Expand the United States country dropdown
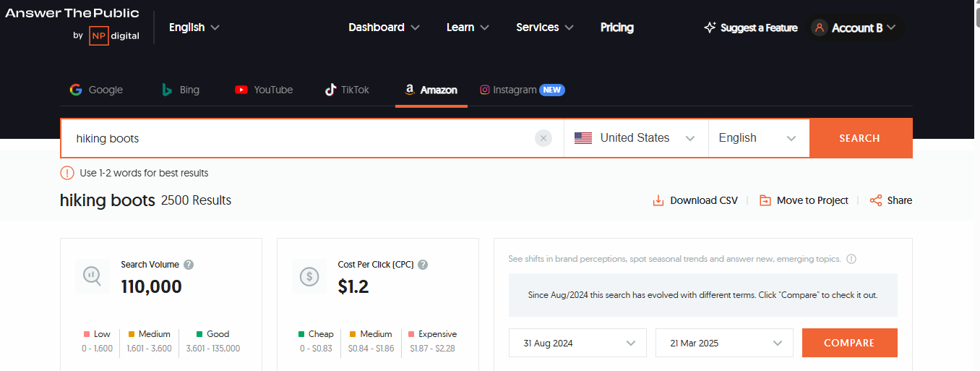 tap(636, 138)
